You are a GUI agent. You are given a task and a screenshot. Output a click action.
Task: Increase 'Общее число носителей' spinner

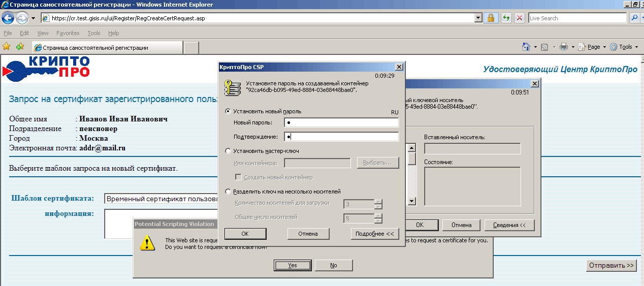pyautogui.click(x=378, y=216)
